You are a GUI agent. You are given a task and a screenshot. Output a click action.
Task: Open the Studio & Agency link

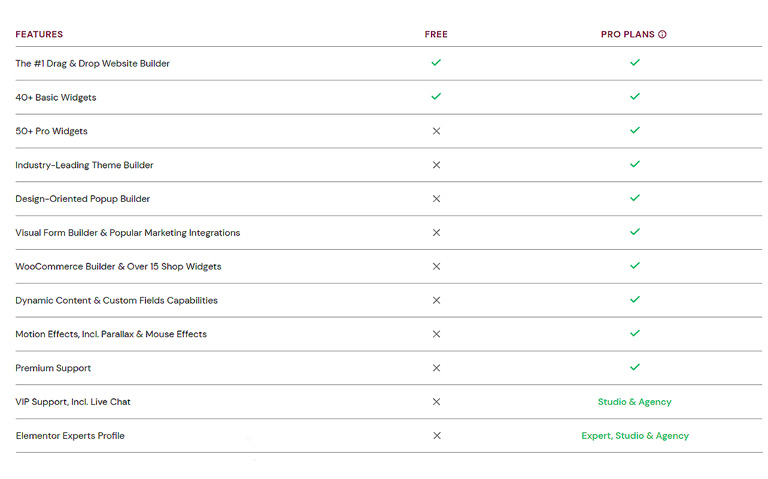point(634,402)
